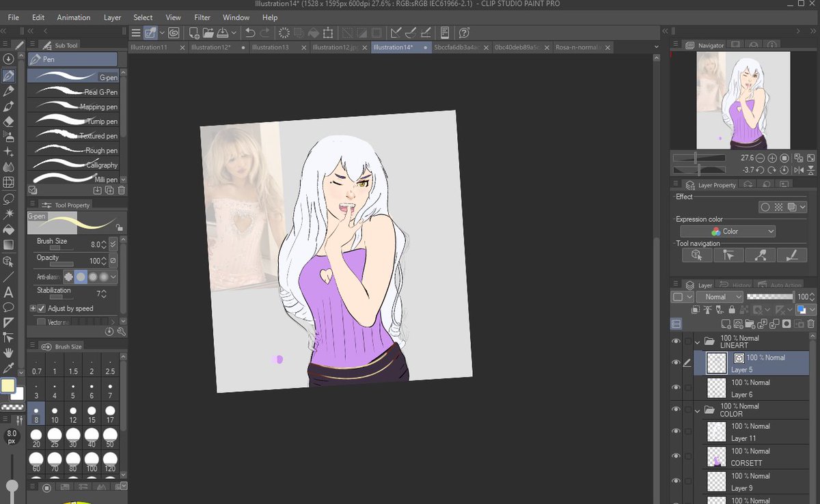Image resolution: width=820 pixels, height=504 pixels.
Task: Select the Auto select magic wand tool
Action: [x=8, y=214]
